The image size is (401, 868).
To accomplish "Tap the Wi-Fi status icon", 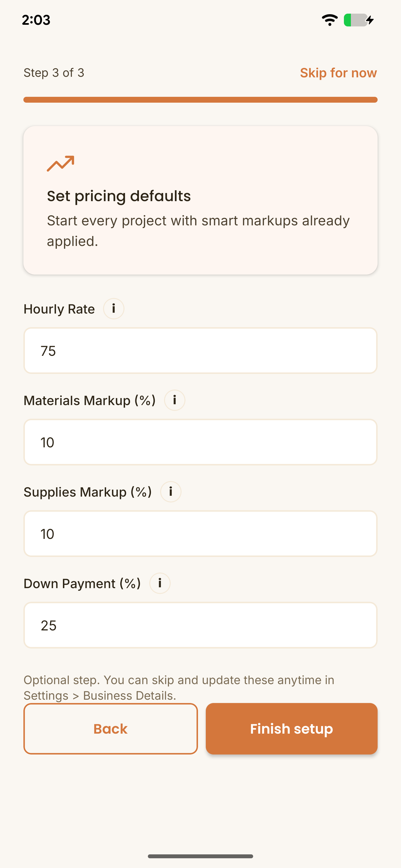I will click(x=329, y=20).
